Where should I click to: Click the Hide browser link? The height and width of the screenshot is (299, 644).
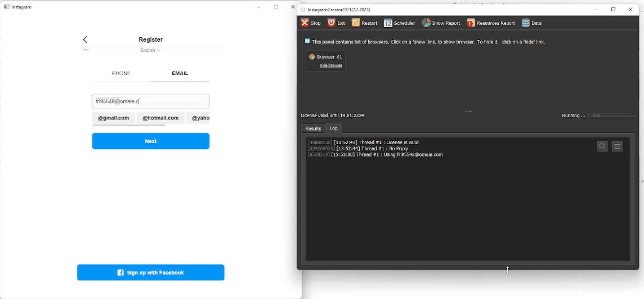[331, 65]
